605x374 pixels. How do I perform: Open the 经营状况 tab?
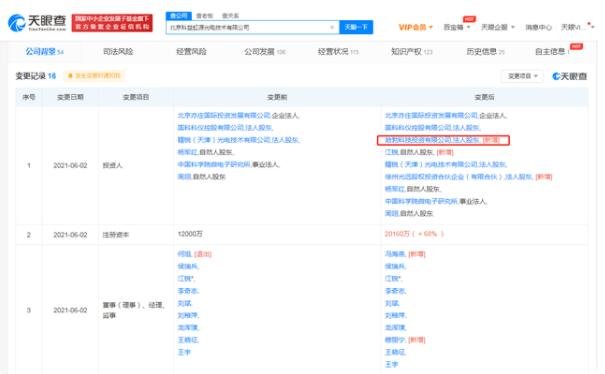[338, 51]
